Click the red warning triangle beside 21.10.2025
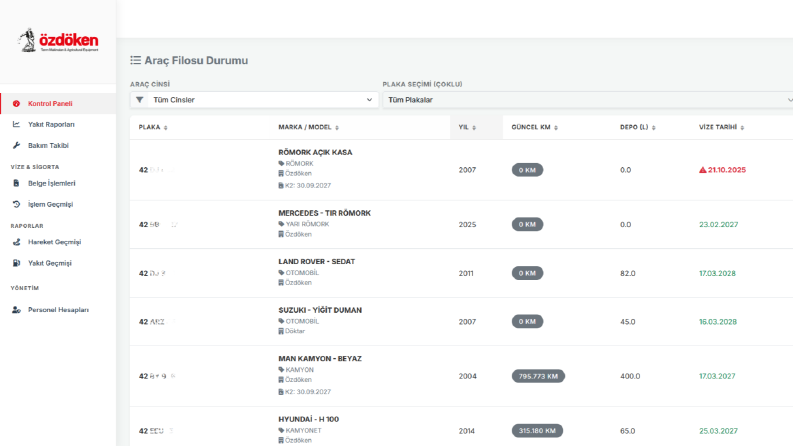793x446 pixels. coord(702,170)
